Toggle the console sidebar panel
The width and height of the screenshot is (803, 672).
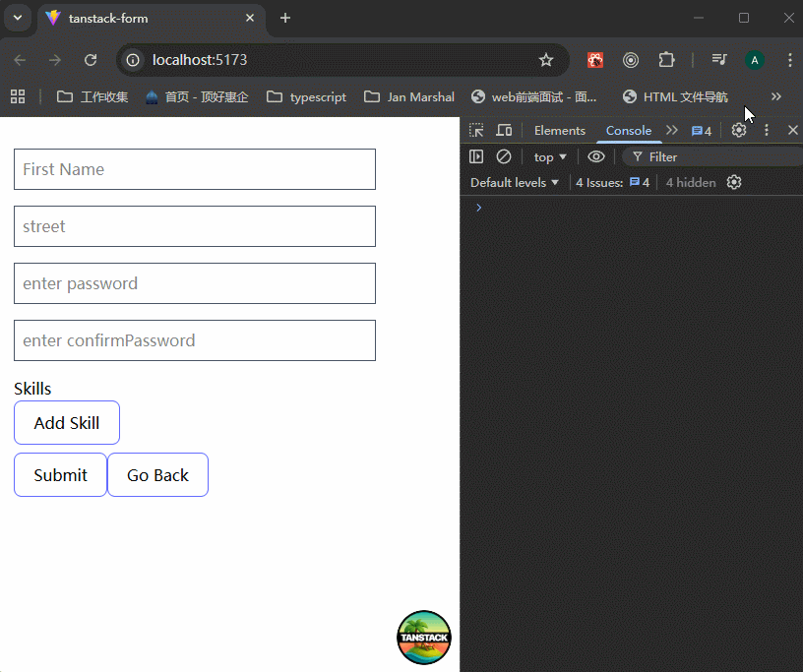(476, 156)
